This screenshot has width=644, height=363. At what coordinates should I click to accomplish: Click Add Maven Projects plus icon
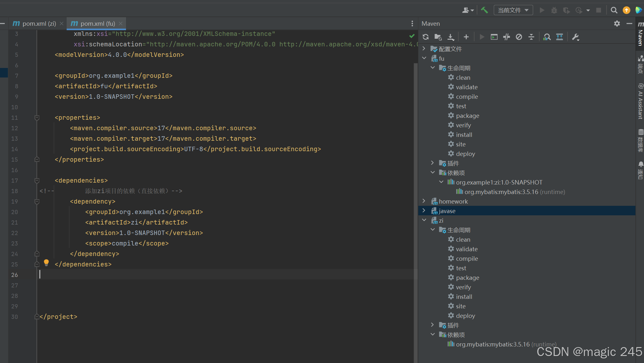click(466, 37)
